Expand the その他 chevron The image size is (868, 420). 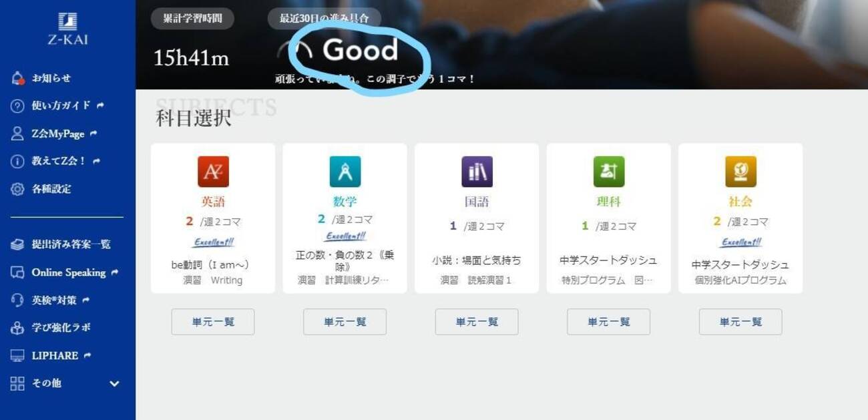pyautogui.click(x=114, y=384)
